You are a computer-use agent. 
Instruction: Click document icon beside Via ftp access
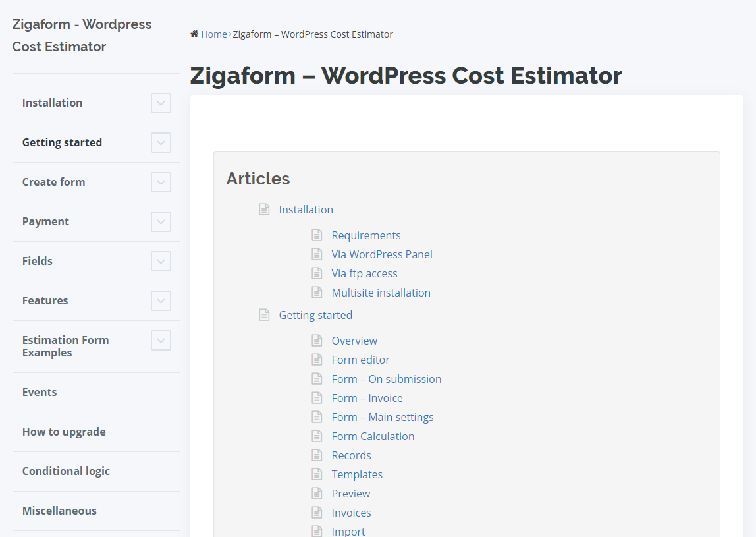point(317,273)
